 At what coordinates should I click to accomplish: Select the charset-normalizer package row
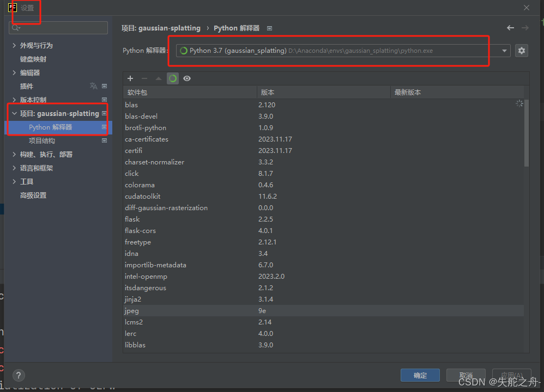click(x=323, y=162)
